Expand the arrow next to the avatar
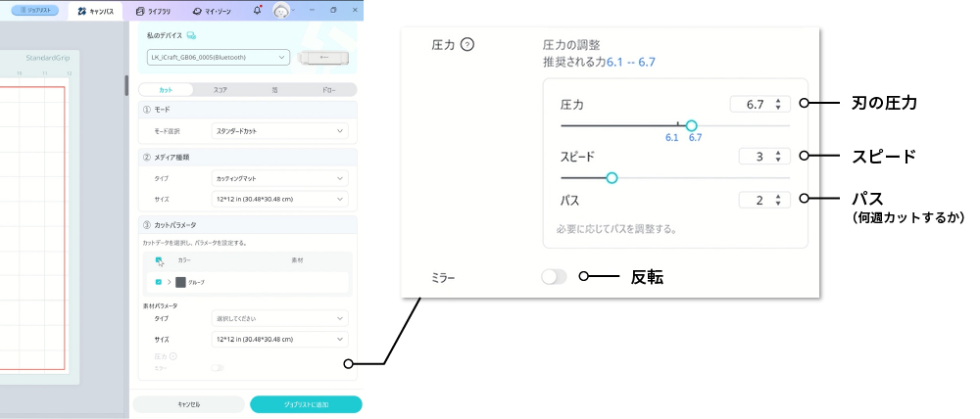 (295, 10)
